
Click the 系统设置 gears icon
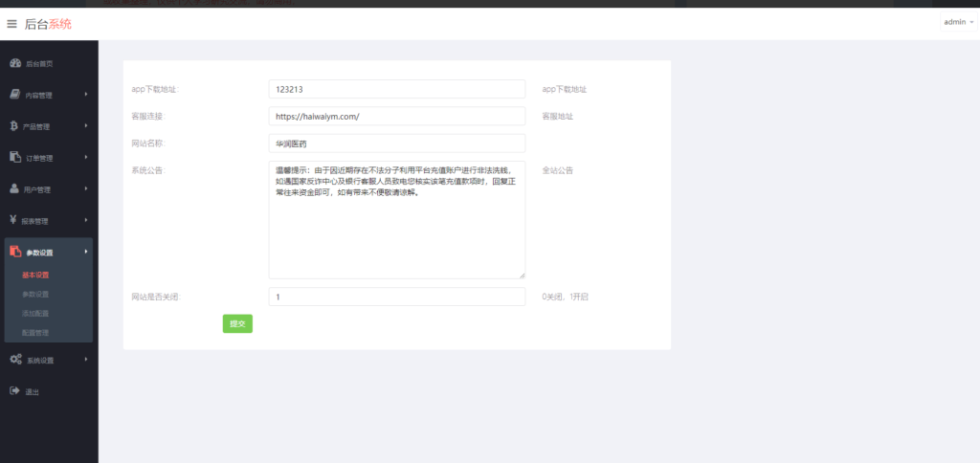[15, 360]
